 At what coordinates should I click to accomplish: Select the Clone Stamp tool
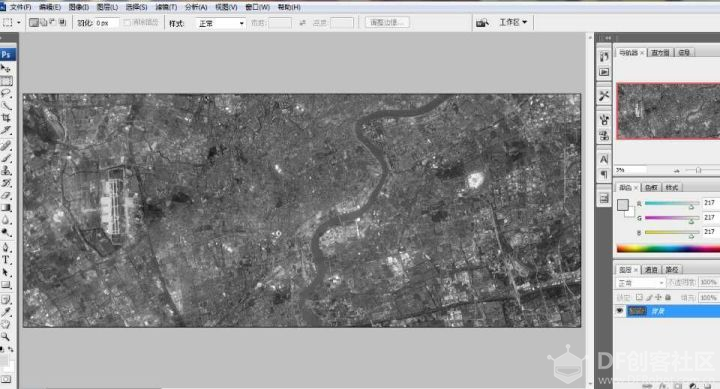point(6,170)
